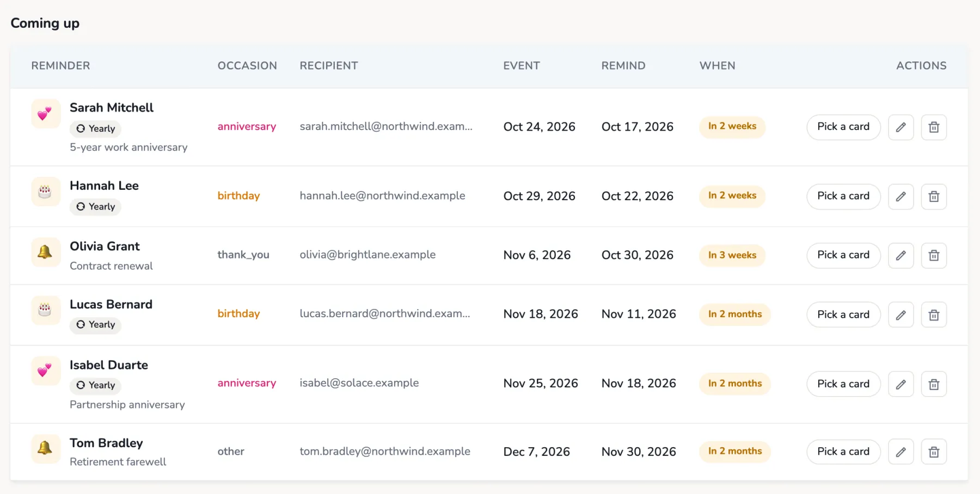Delete the Sarah Mitchell reminder
This screenshot has width=980, height=494.
[934, 127]
